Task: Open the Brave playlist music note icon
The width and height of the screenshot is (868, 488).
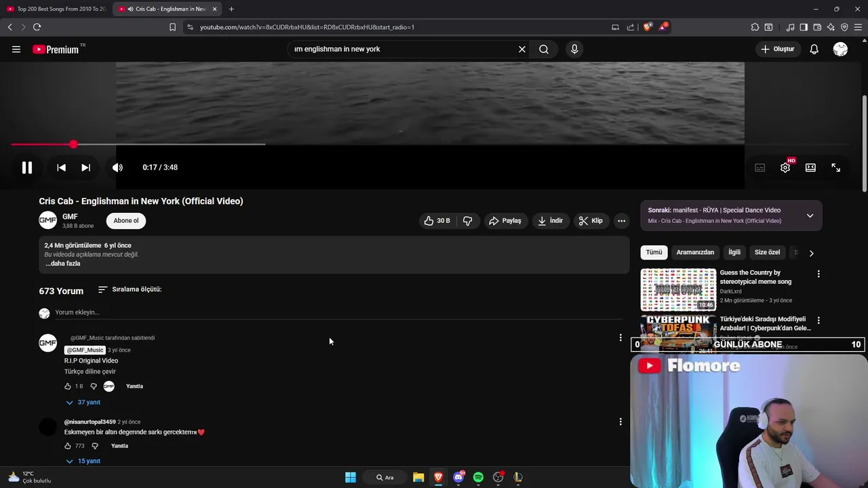Action: 790,27
